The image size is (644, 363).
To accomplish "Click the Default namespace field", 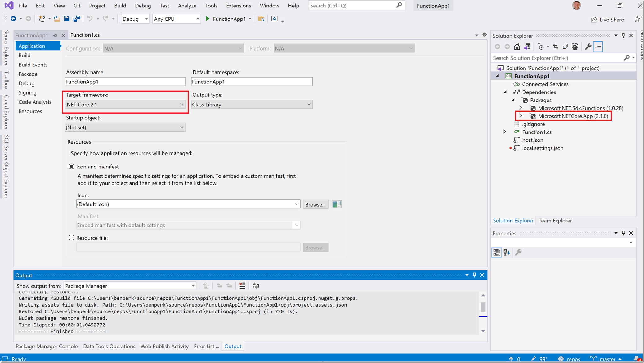I will 252,82.
